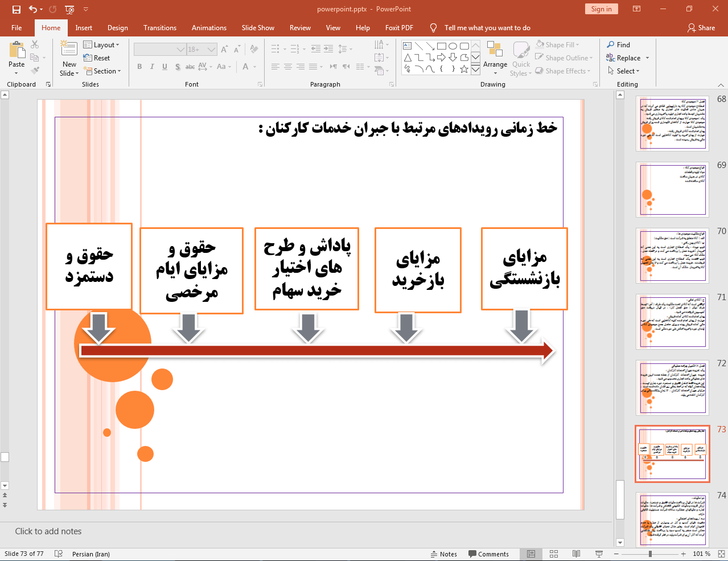Open the Review tab

300,28
